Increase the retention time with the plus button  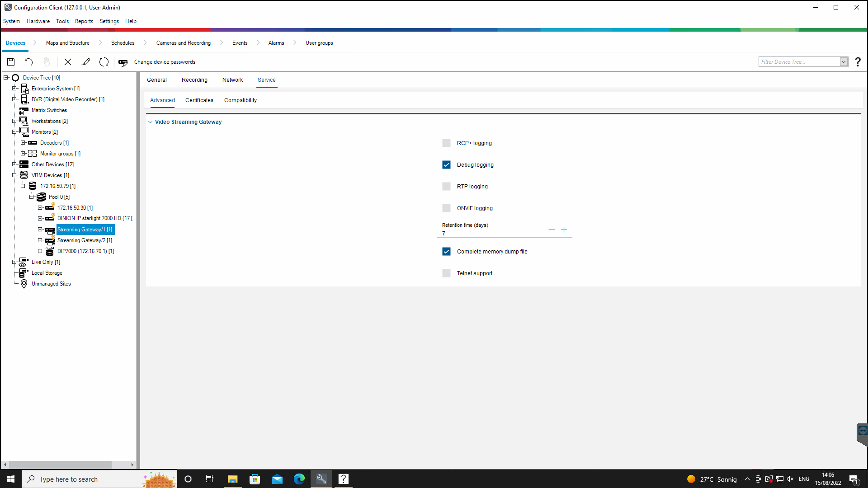coord(564,230)
